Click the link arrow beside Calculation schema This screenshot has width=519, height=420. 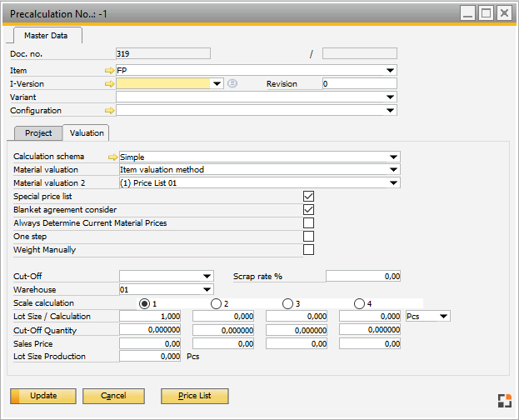(x=112, y=157)
